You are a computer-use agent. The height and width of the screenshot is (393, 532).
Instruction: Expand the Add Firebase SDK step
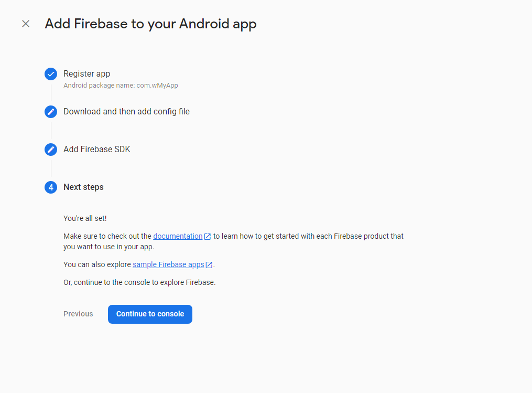click(97, 149)
